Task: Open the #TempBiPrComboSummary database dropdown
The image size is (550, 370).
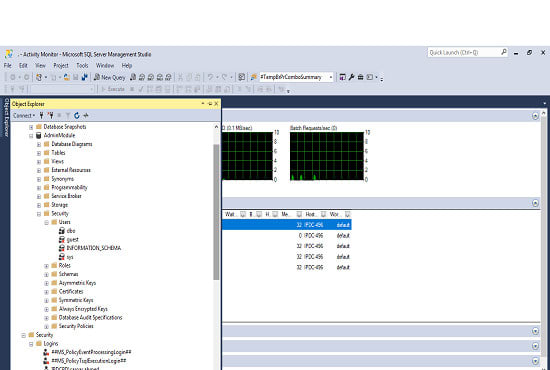Action: (331, 78)
